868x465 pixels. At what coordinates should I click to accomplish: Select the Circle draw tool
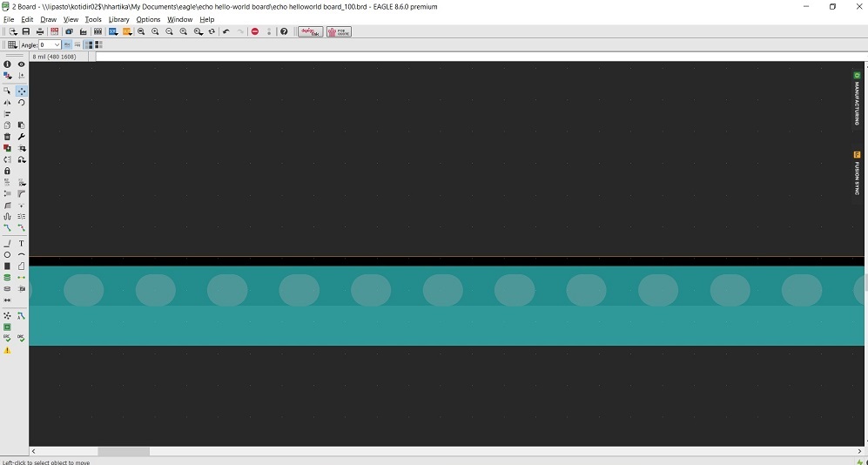tap(7, 254)
